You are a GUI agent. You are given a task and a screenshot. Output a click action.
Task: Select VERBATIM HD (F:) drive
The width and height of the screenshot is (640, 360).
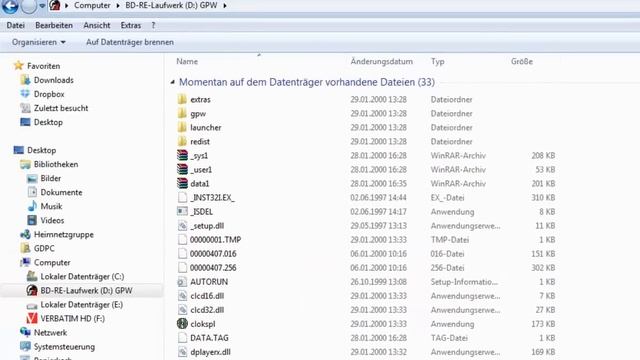click(x=72, y=318)
